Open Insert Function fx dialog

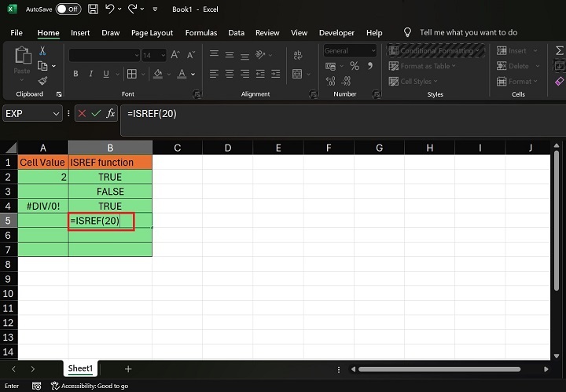[x=111, y=113]
